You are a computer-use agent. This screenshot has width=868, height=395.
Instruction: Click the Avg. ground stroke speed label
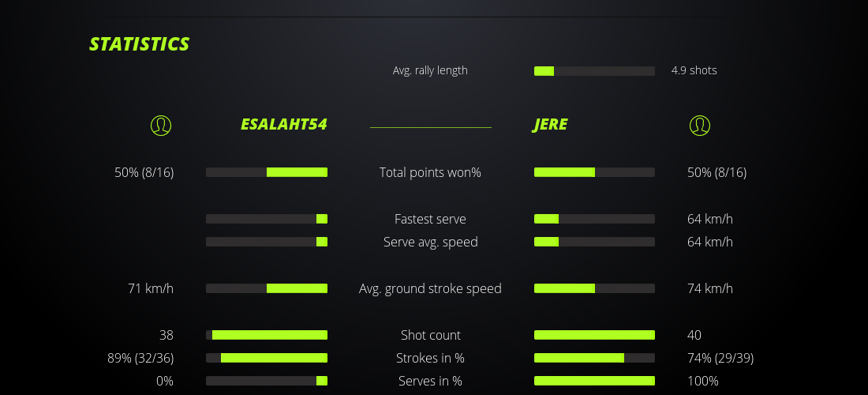pyautogui.click(x=430, y=288)
